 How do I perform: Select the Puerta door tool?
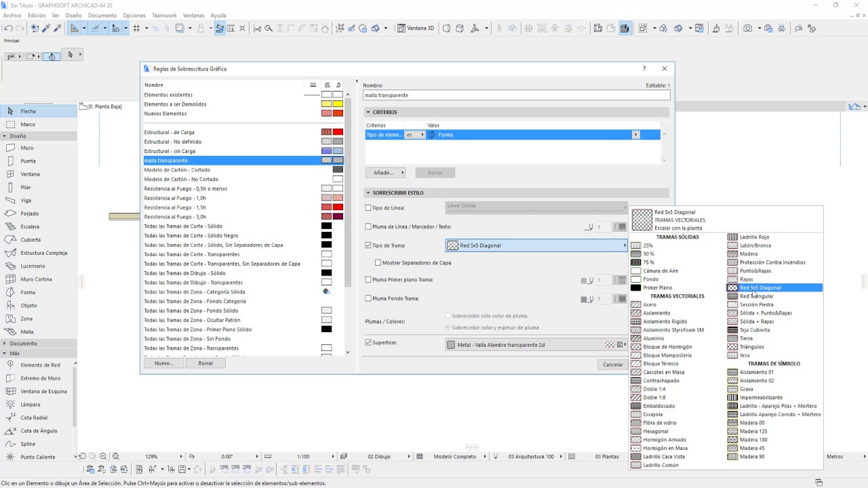point(38,161)
